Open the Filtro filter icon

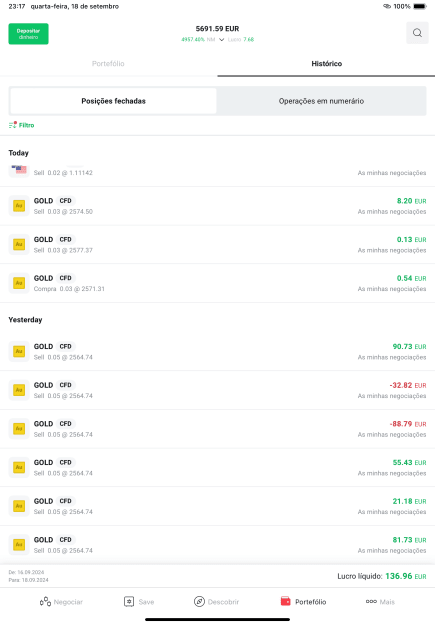(13, 125)
